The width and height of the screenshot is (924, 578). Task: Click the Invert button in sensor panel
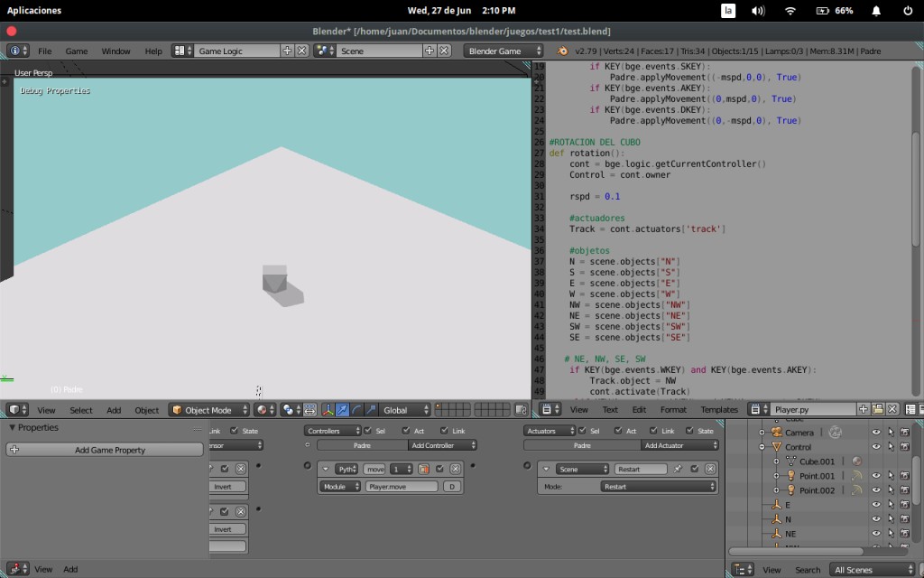tap(223, 487)
